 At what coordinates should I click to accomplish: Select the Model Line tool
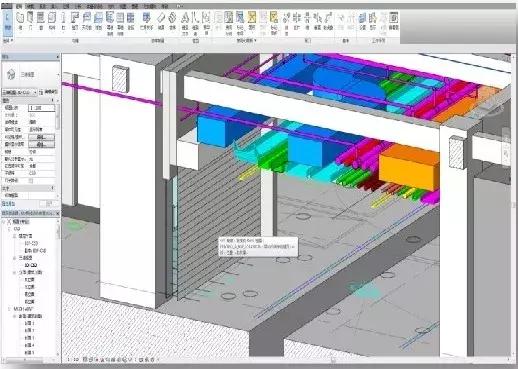pyautogui.click(x=196, y=23)
